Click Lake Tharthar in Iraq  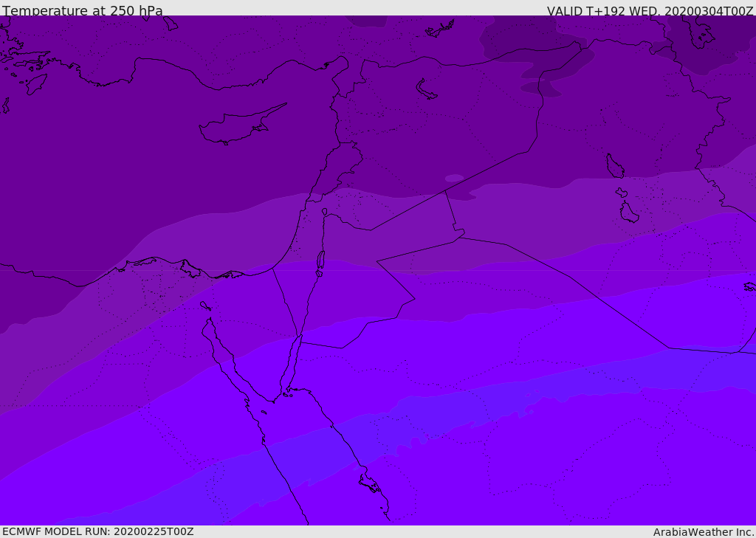pyautogui.click(x=614, y=166)
